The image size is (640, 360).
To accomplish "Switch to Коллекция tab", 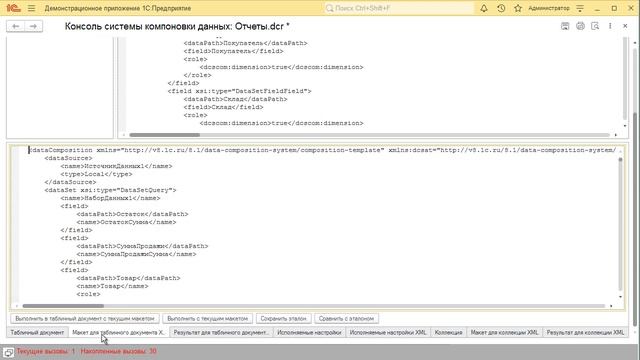I will 448,333.
